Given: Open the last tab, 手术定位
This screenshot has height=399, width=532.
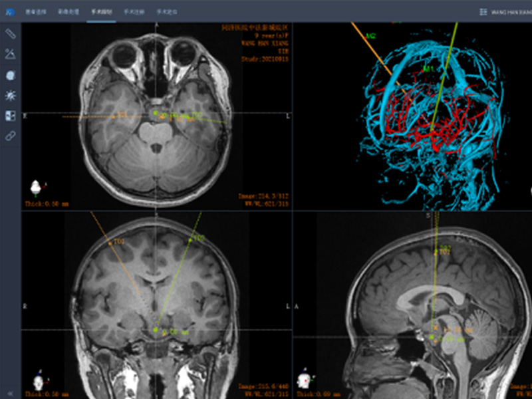Looking at the screenshot, I should coord(166,12).
